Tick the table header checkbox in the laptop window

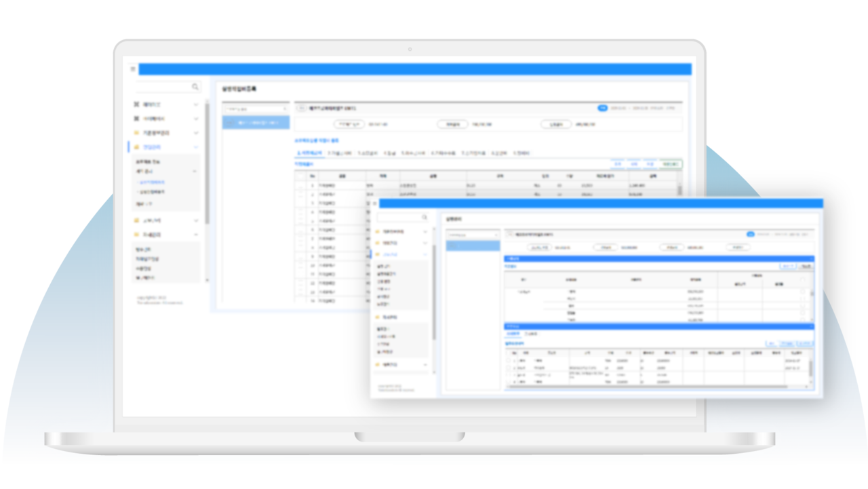[300, 175]
